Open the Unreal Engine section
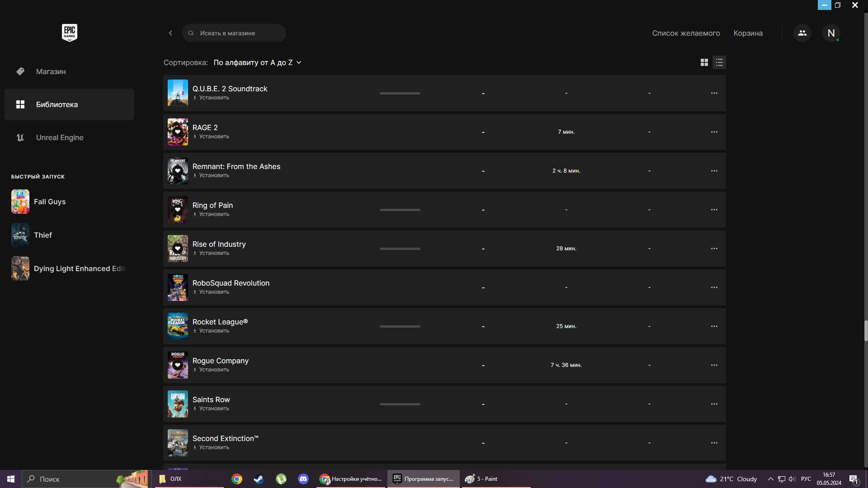Screen dimensions: 868x488 pyautogui.click(x=69, y=137)
